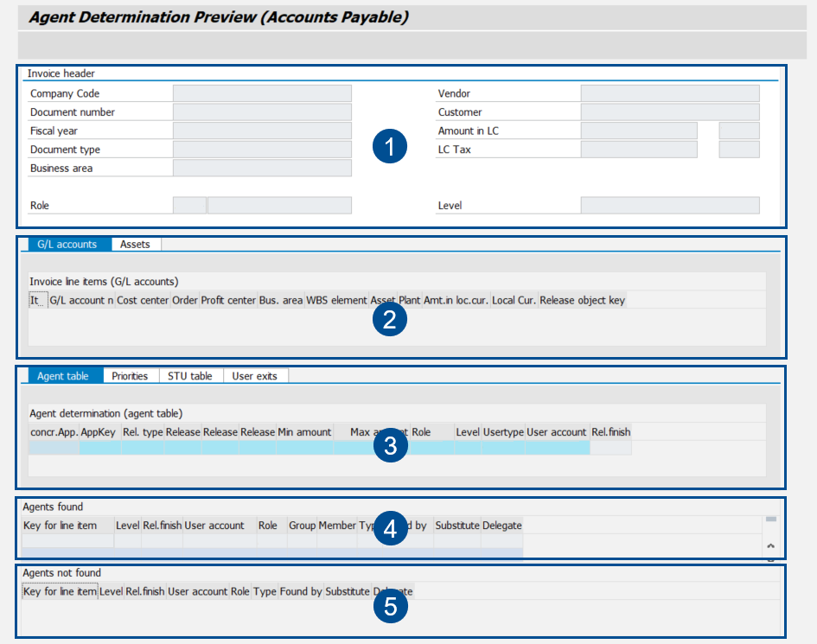Click the Level field in invoice header
The width and height of the screenshot is (817, 644).
click(x=670, y=206)
